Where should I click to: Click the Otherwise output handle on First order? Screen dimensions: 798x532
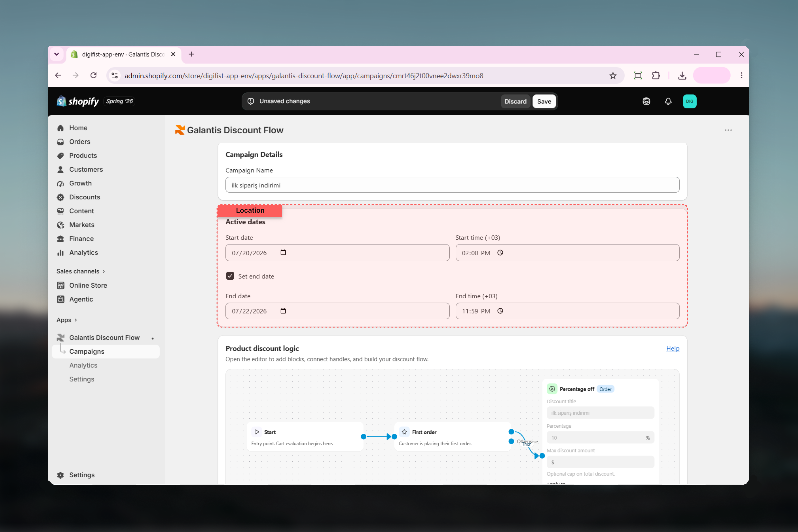pos(511,441)
